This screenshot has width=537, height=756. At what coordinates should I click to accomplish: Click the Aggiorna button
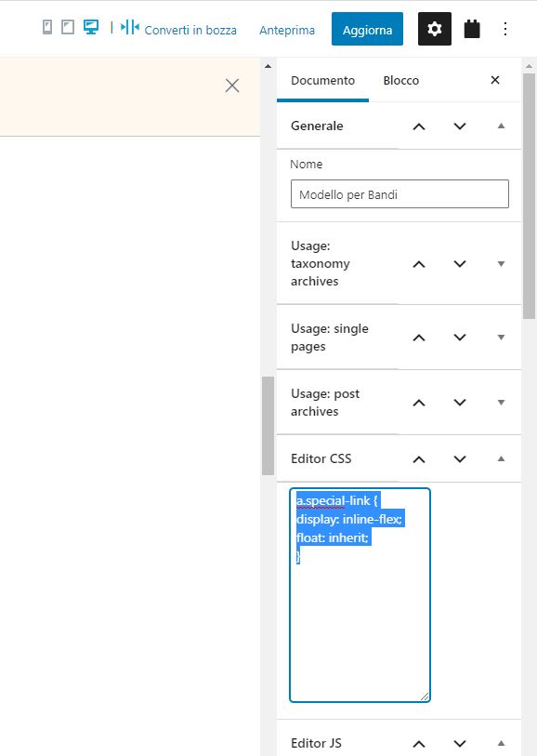[x=368, y=29]
